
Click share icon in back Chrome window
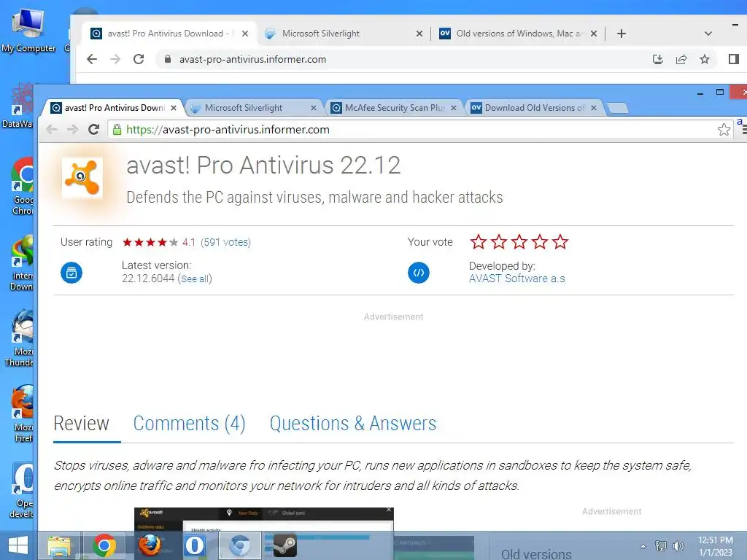tap(681, 59)
